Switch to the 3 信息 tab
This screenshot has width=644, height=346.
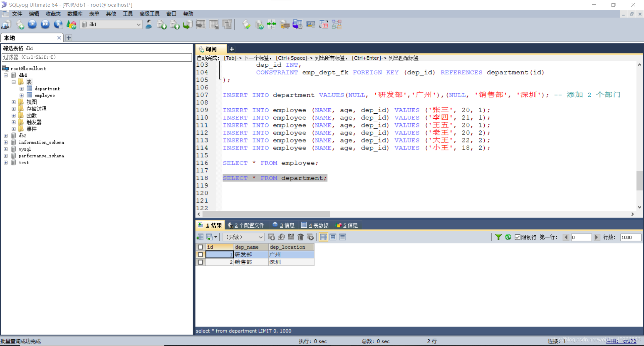283,225
